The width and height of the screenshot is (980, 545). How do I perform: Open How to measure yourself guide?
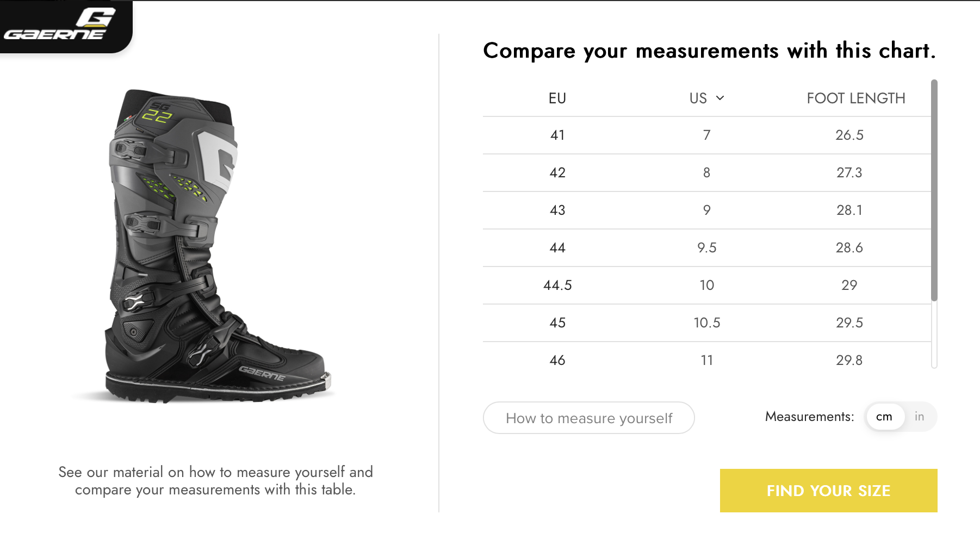[x=588, y=418]
